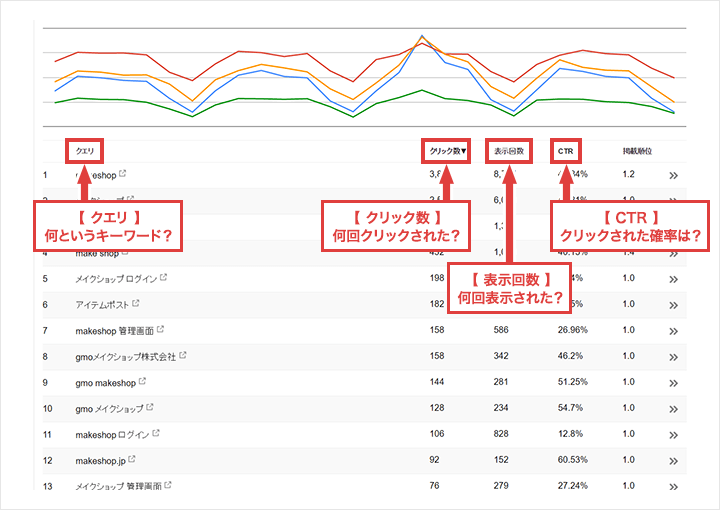Open external link icon beside メイクショップ ログイン
Screen dimensions: 720x510
pyautogui.click(x=163, y=277)
